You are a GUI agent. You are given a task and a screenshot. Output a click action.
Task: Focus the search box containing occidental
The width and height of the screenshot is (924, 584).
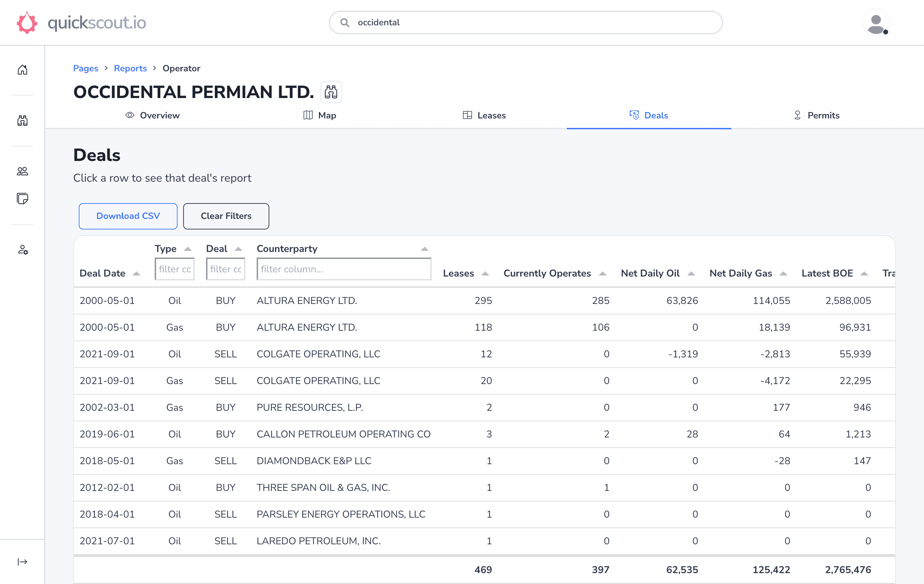[526, 22]
